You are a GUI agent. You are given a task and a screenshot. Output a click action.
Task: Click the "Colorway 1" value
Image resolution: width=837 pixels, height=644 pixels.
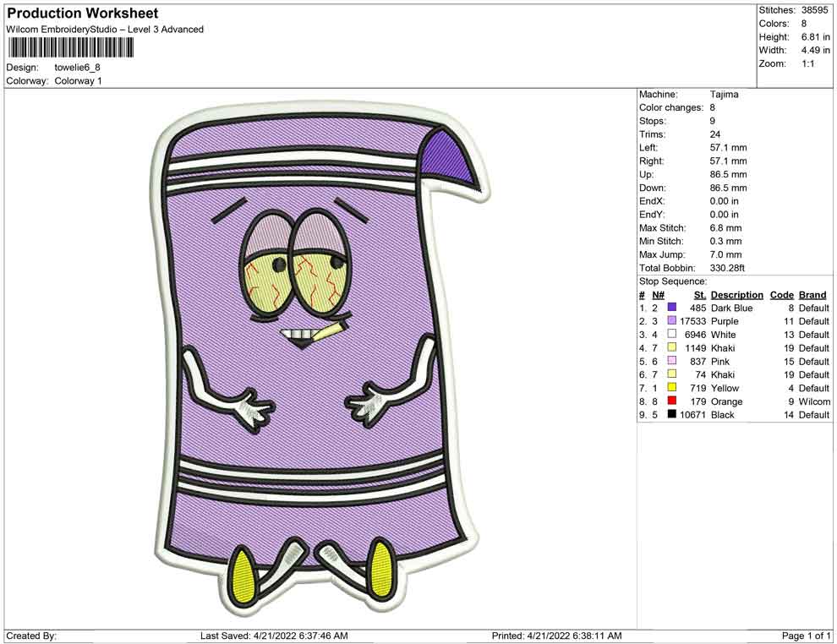[78, 81]
